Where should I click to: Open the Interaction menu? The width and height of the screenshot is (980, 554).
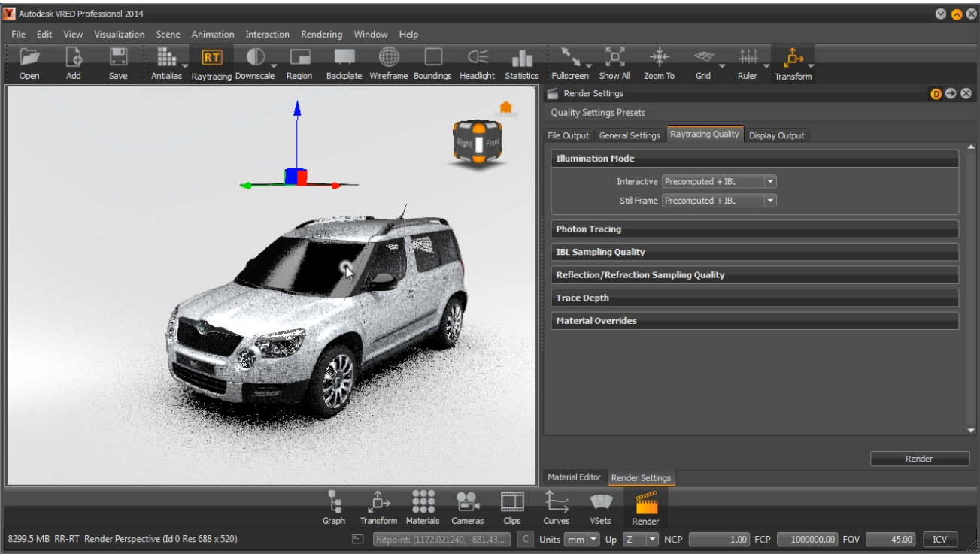268,35
